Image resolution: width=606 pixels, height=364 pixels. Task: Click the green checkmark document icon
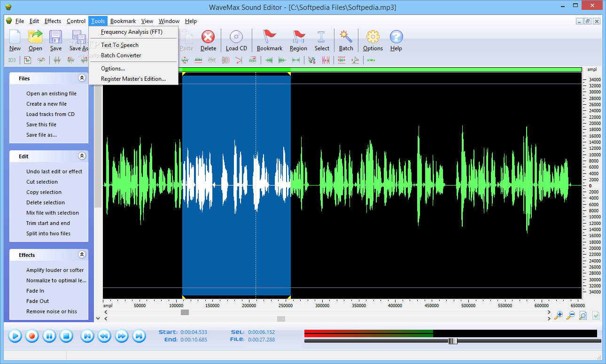pos(596,315)
